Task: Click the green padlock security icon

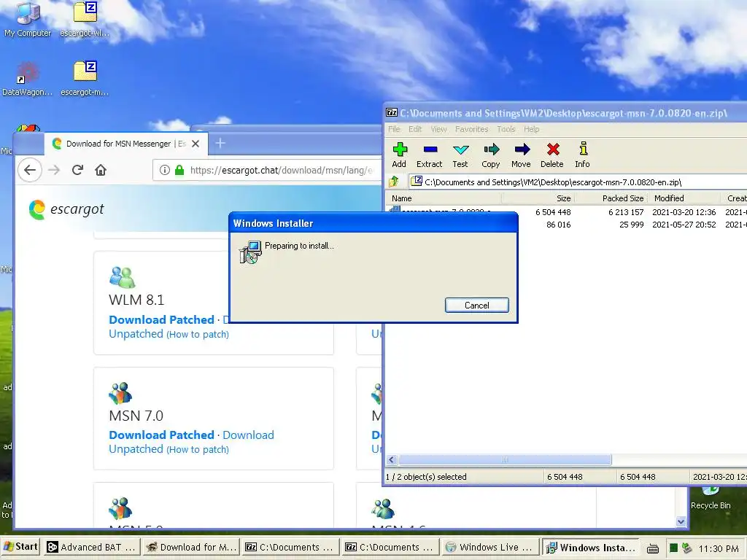Action: pos(179,170)
